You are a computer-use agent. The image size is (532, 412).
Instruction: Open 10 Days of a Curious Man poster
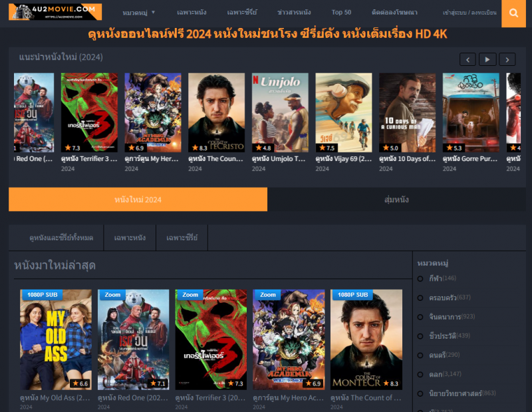[407, 112]
